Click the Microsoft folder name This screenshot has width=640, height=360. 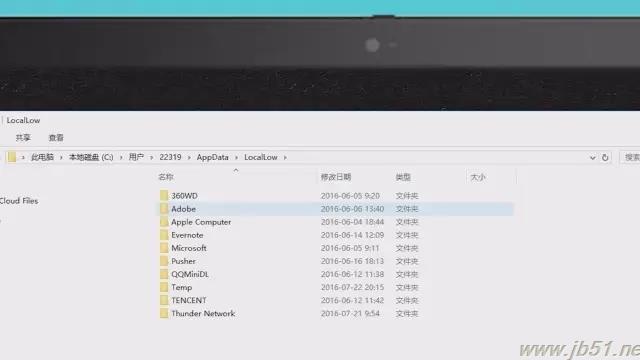click(x=189, y=248)
